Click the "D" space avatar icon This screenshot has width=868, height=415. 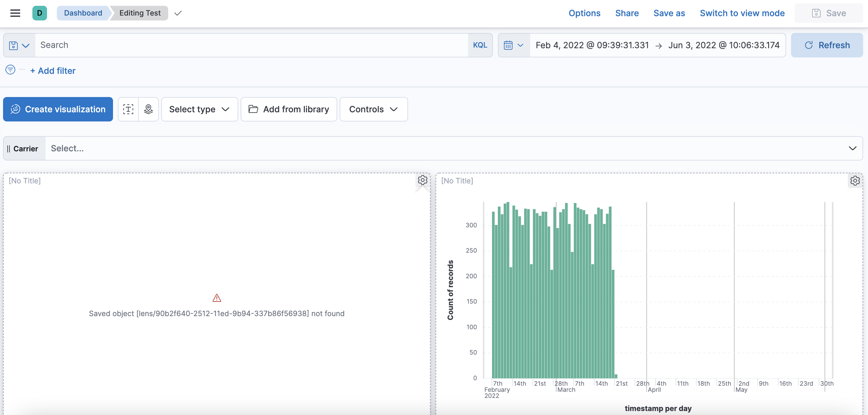39,13
